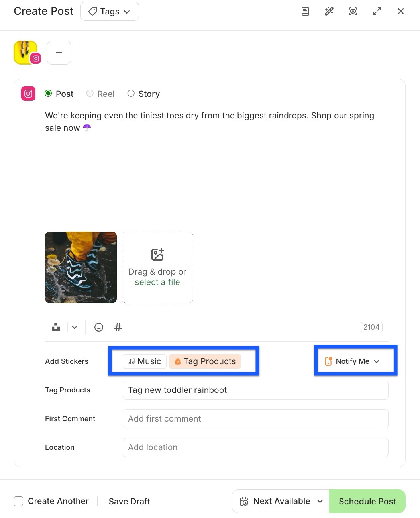Open hashtag suggestions

(118, 327)
